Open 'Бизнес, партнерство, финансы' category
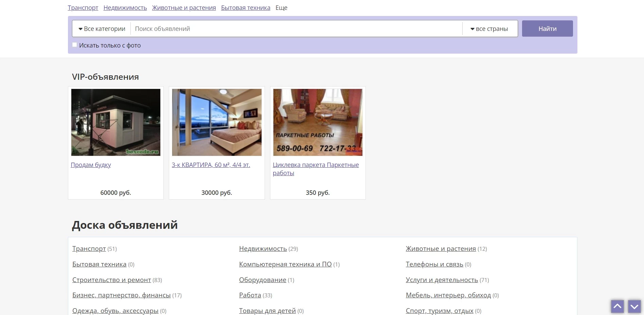 (121, 295)
